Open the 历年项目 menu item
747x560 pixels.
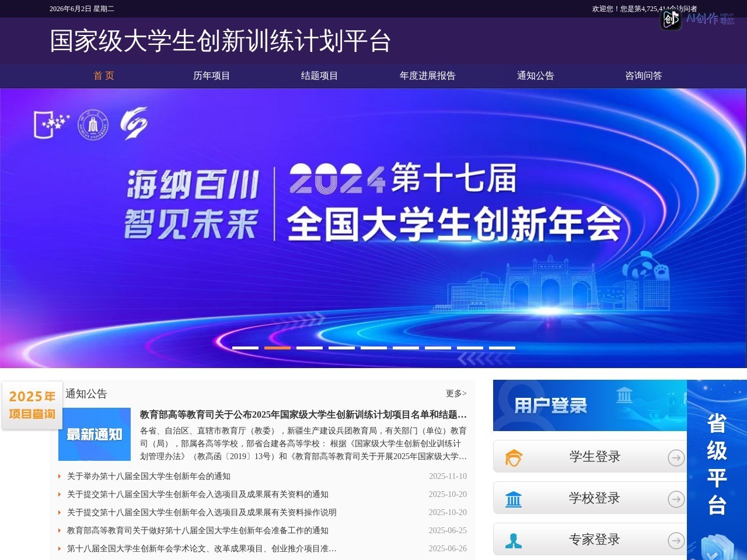(x=212, y=75)
